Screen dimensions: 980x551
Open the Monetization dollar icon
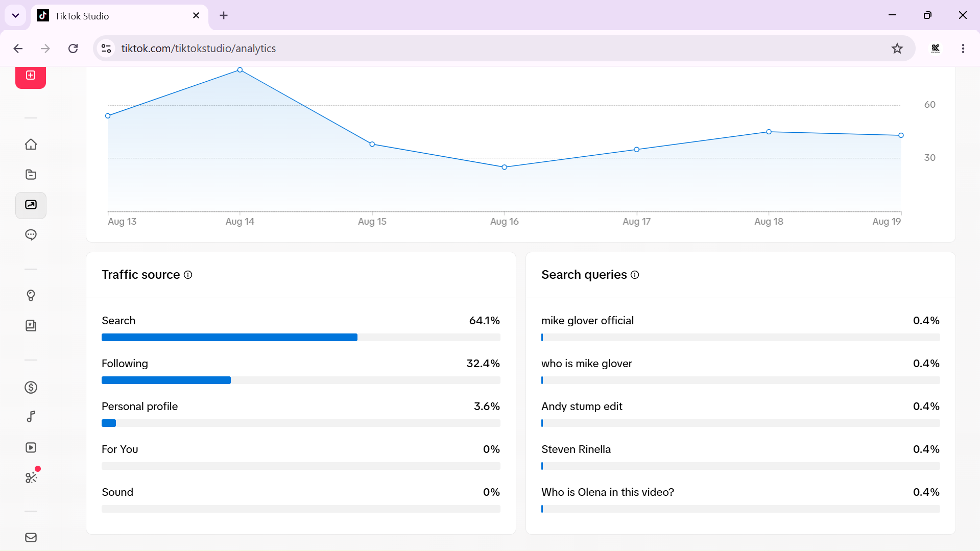click(x=31, y=388)
